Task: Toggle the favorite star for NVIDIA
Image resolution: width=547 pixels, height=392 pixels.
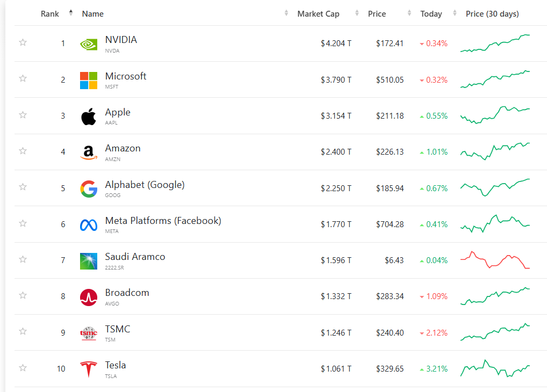Action: point(23,43)
